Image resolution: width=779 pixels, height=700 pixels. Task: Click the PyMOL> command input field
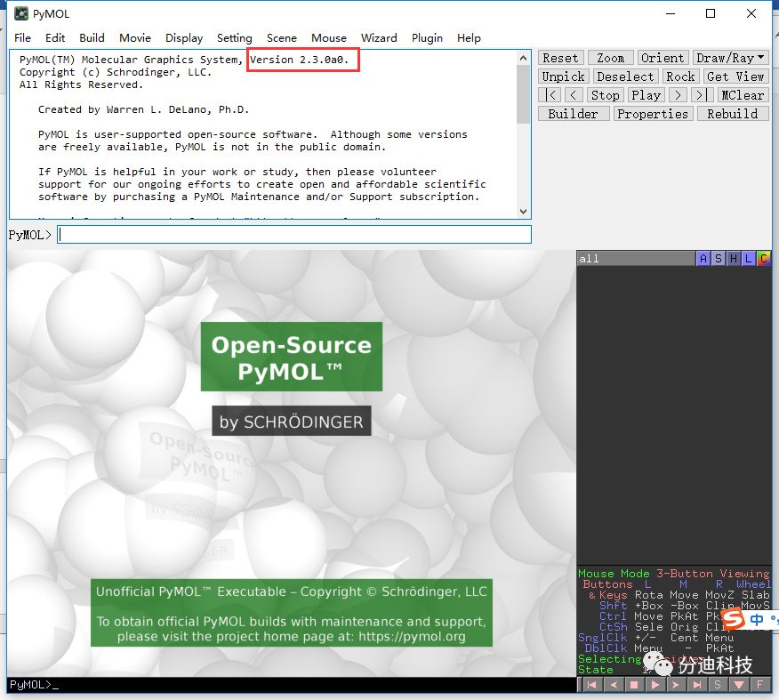pyautogui.click(x=294, y=235)
